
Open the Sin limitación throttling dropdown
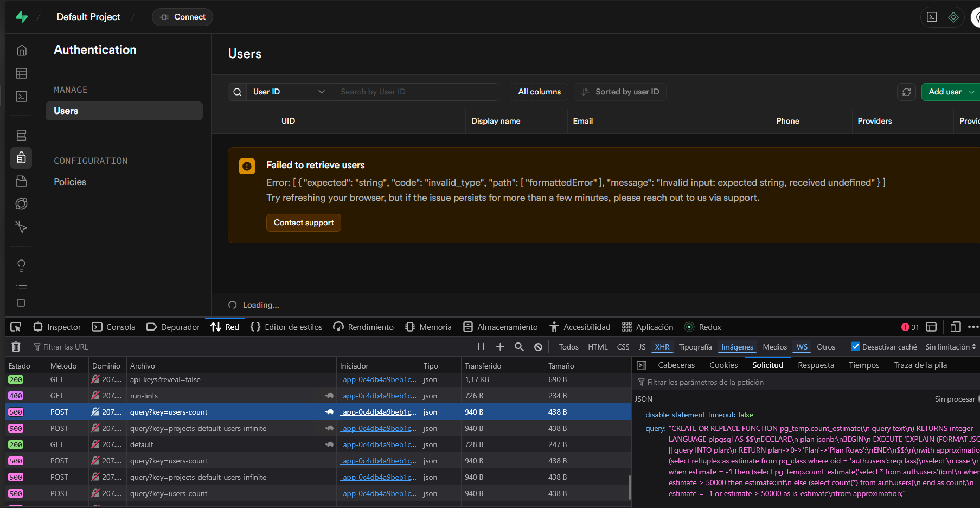[950, 347]
